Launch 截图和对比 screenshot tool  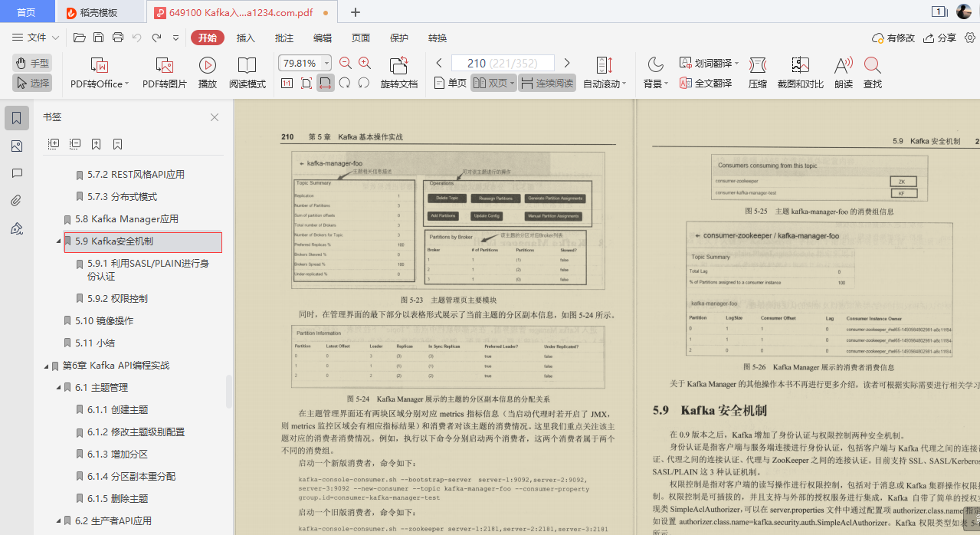800,73
